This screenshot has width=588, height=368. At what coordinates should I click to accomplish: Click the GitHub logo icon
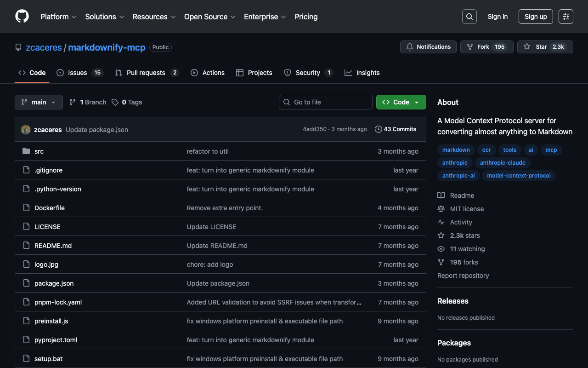click(22, 17)
